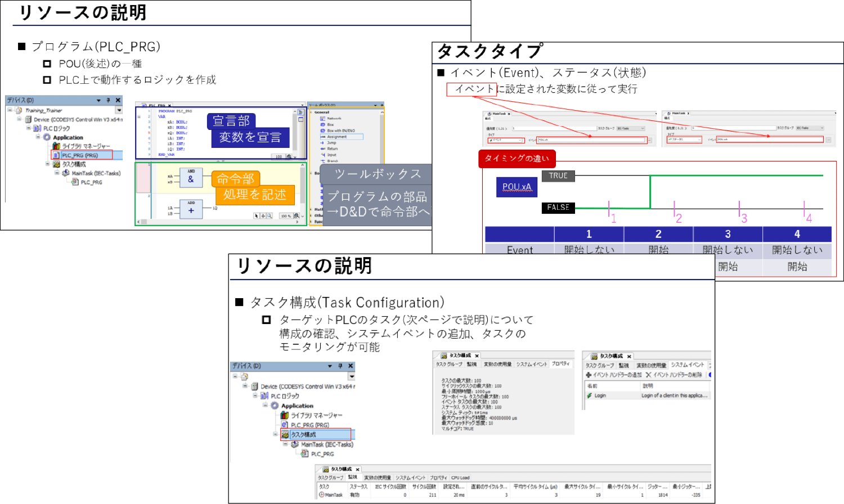
Task: Pick the Box with EN/ENO toolbox element
Action: tap(340, 130)
